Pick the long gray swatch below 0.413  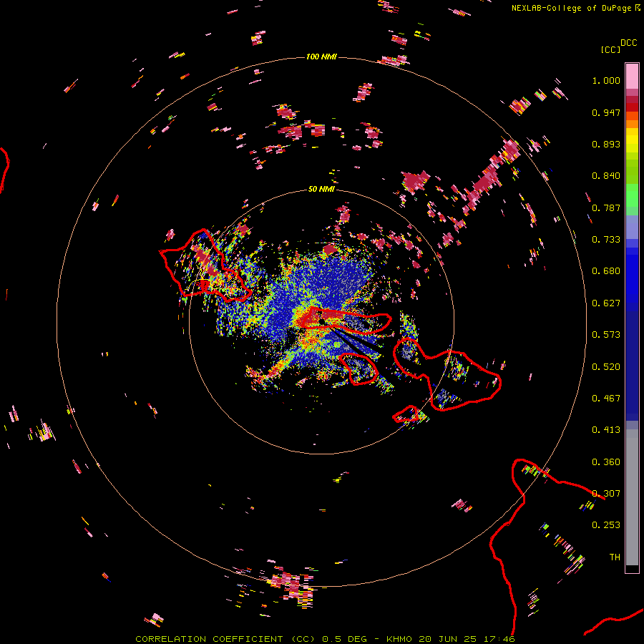click(632, 497)
